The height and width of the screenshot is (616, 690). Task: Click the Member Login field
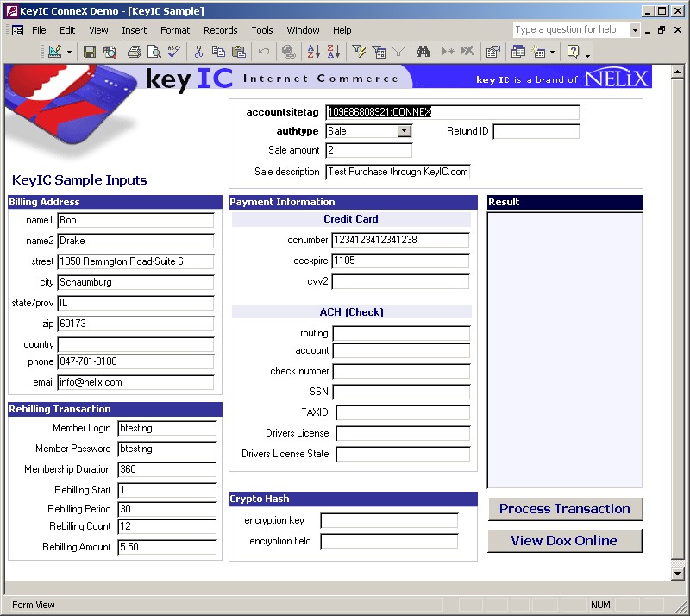[167, 428]
